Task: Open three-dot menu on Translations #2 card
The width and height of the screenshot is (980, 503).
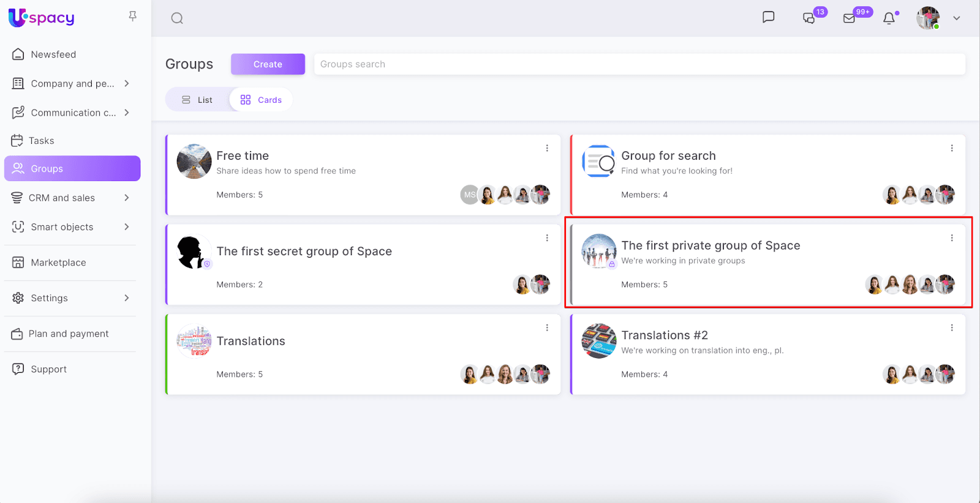Action: coord(952,328)
